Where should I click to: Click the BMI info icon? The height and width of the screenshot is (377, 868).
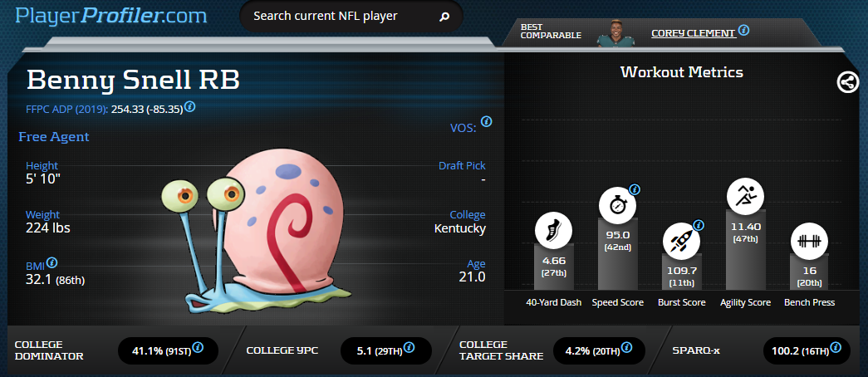51,262
